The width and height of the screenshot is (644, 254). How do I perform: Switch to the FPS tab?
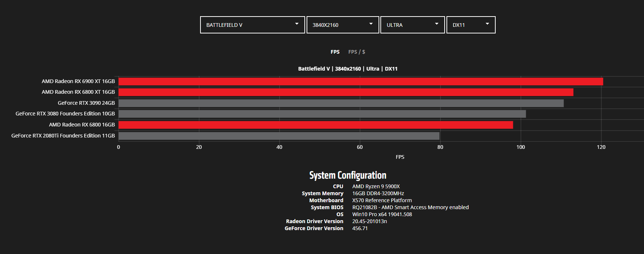[335, 52]
